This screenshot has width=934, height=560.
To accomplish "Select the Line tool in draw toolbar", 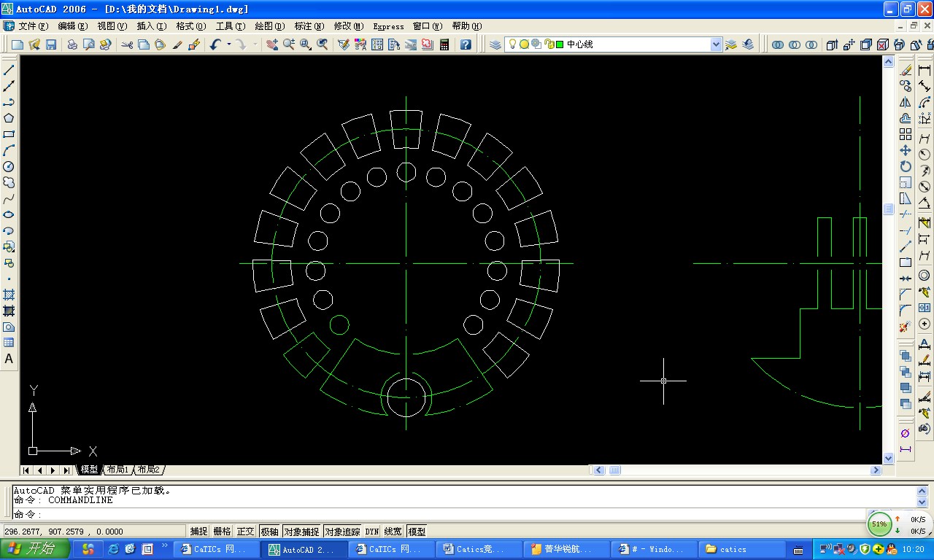I will [9, 70].
